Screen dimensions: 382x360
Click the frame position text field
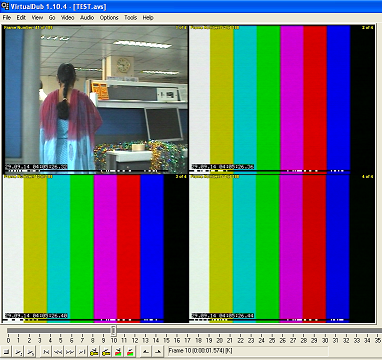tap(247, 351)
